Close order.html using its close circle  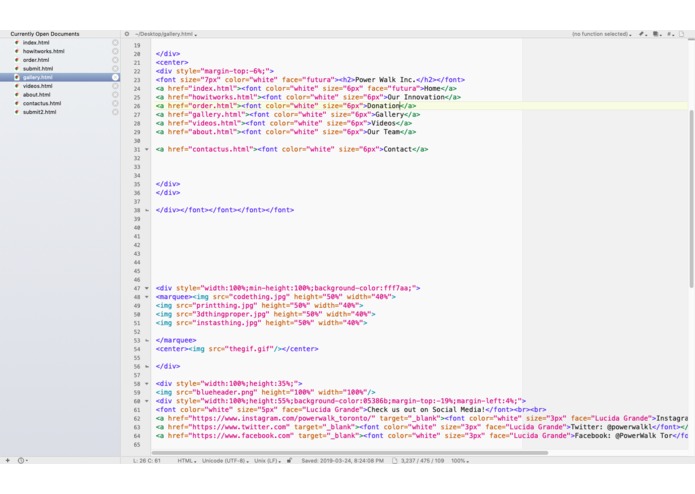(x=115, y=60)
